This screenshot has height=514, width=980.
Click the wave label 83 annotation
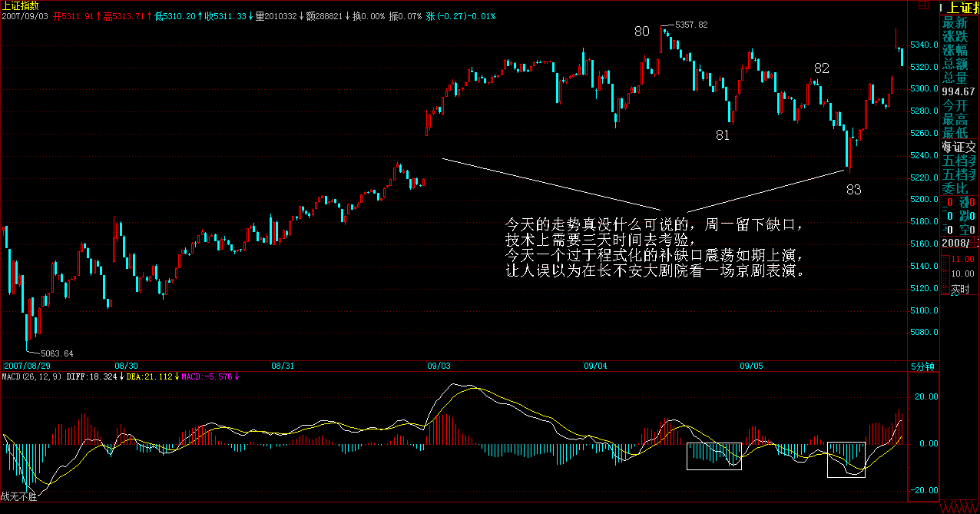(x=853, y=190)
